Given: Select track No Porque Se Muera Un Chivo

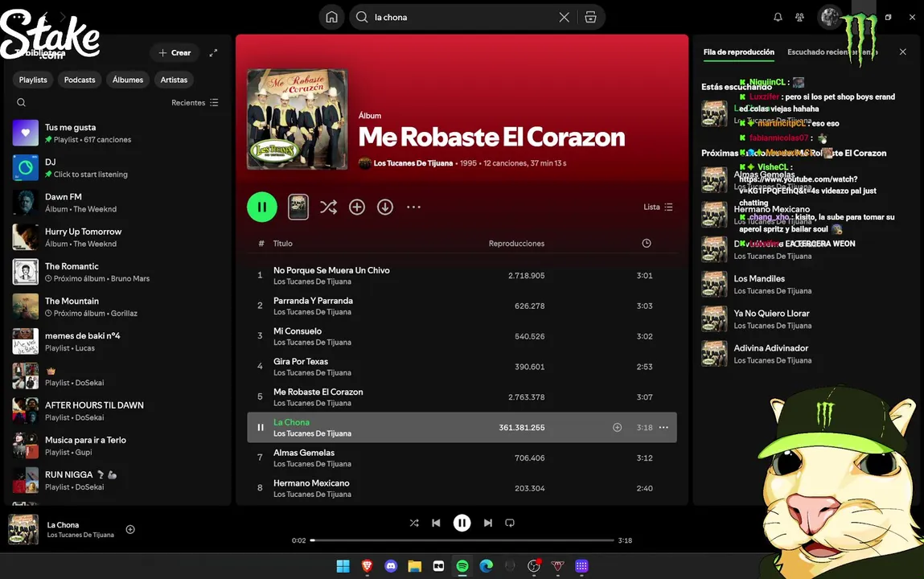Looking at the screenshot, I should 462,276.
